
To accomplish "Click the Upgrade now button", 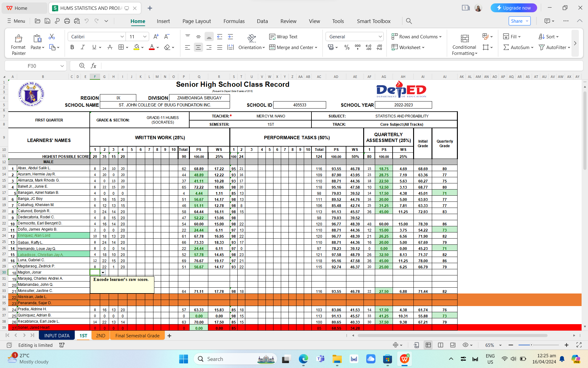I will (514, 8).
